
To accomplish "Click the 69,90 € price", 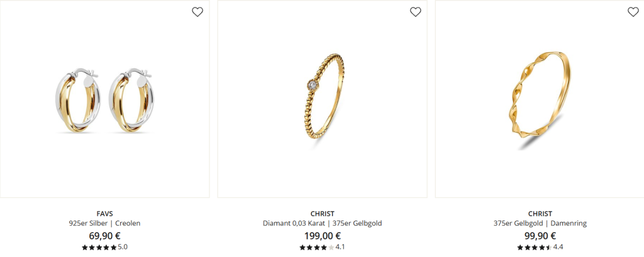I will click(105, 236).
